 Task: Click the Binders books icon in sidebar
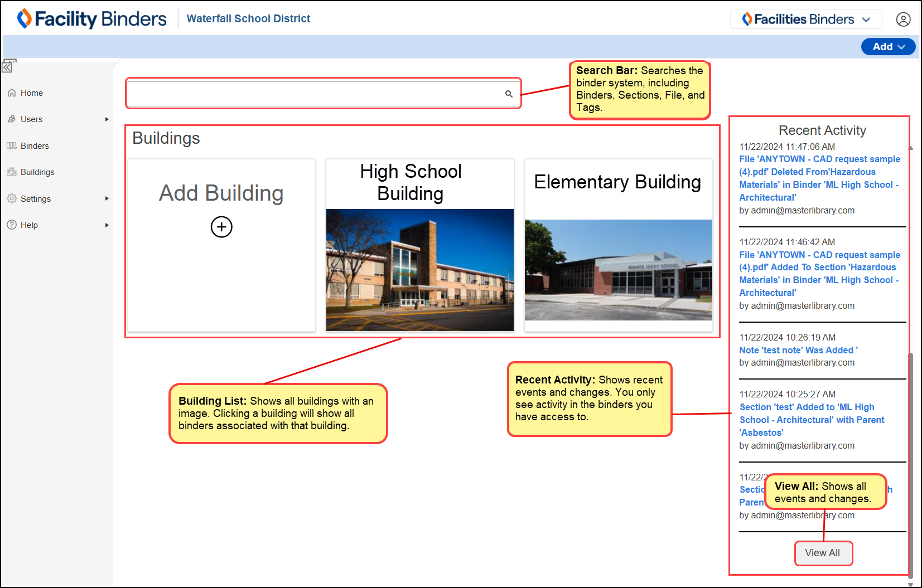tap(12, 146)
